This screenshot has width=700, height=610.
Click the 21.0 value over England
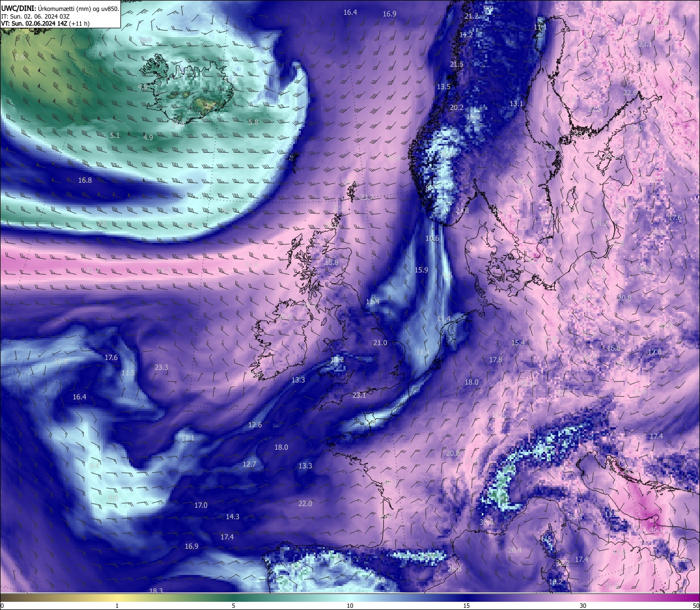[x=380, y=343]
